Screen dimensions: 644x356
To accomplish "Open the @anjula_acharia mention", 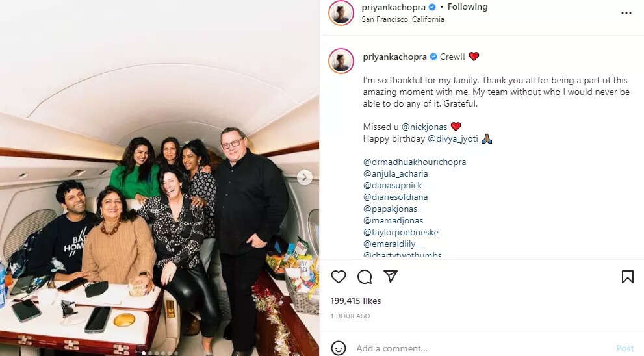I will tap(396, 173).
